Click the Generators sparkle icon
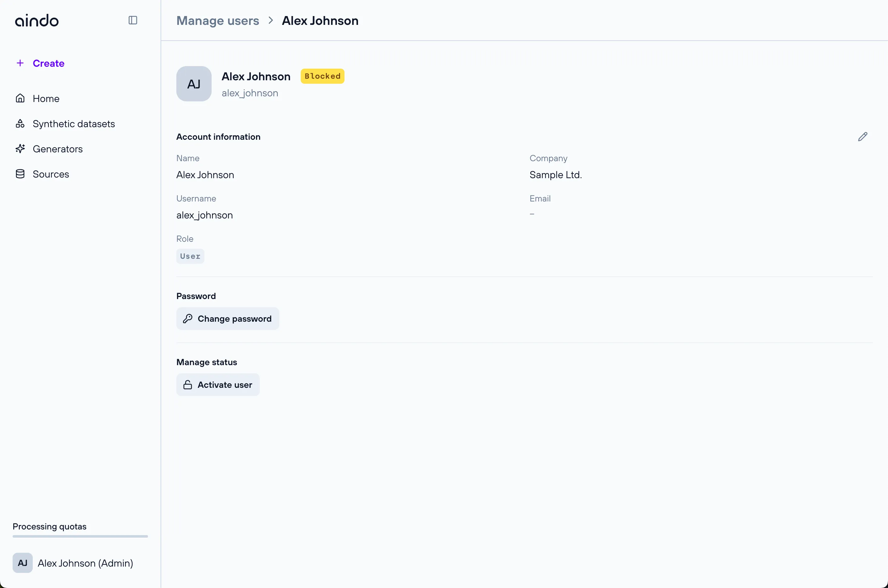Screen dimensions: 888x588 pos(20,149)
